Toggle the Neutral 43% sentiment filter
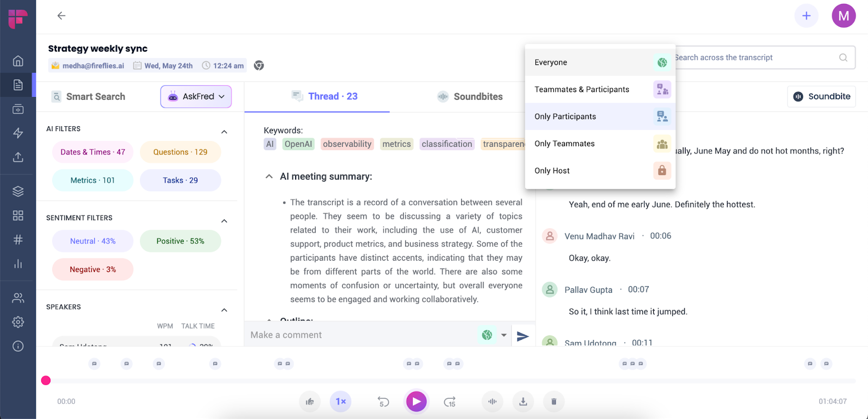Screen dimensions: 868x419 (93, 241)
